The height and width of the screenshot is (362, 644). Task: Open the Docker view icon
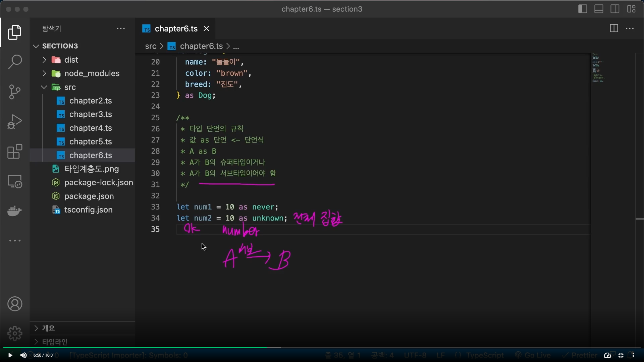tap(15, 211)
